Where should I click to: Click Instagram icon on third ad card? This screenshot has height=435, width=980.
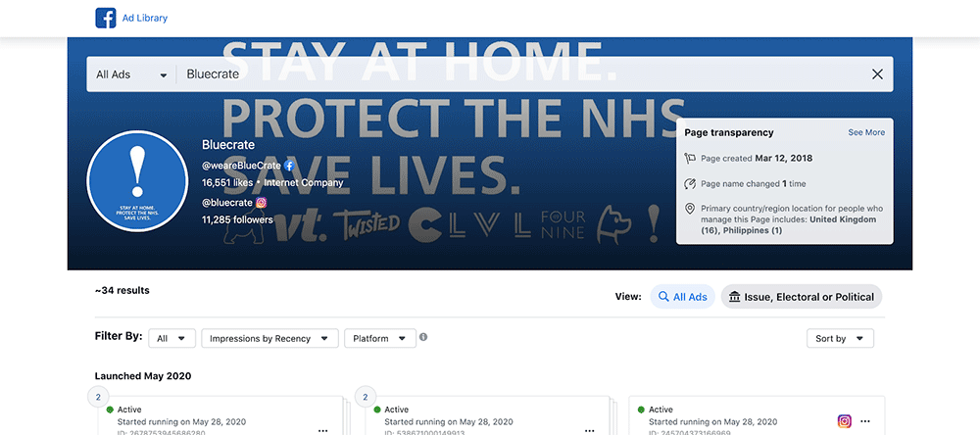coord(844,421)
